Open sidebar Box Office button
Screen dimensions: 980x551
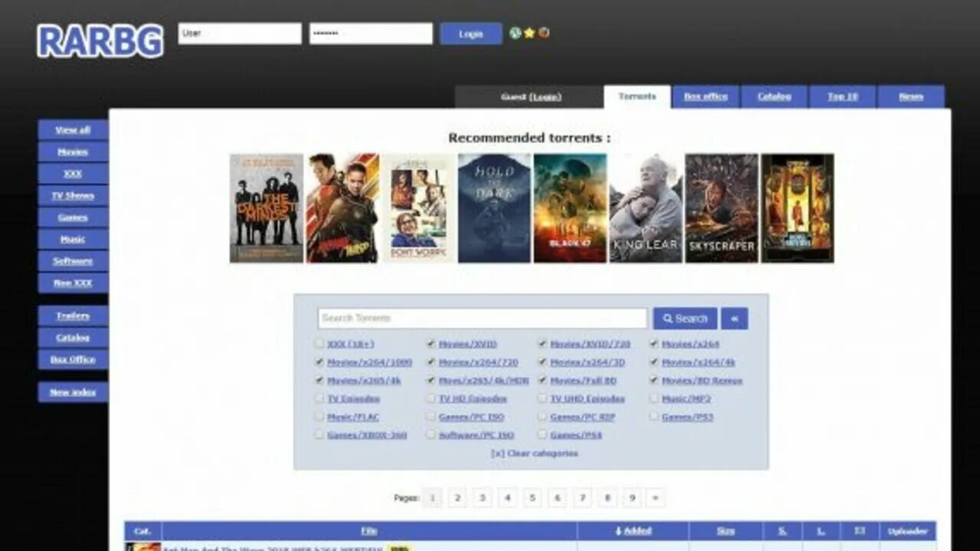click(x=73, y=360)
